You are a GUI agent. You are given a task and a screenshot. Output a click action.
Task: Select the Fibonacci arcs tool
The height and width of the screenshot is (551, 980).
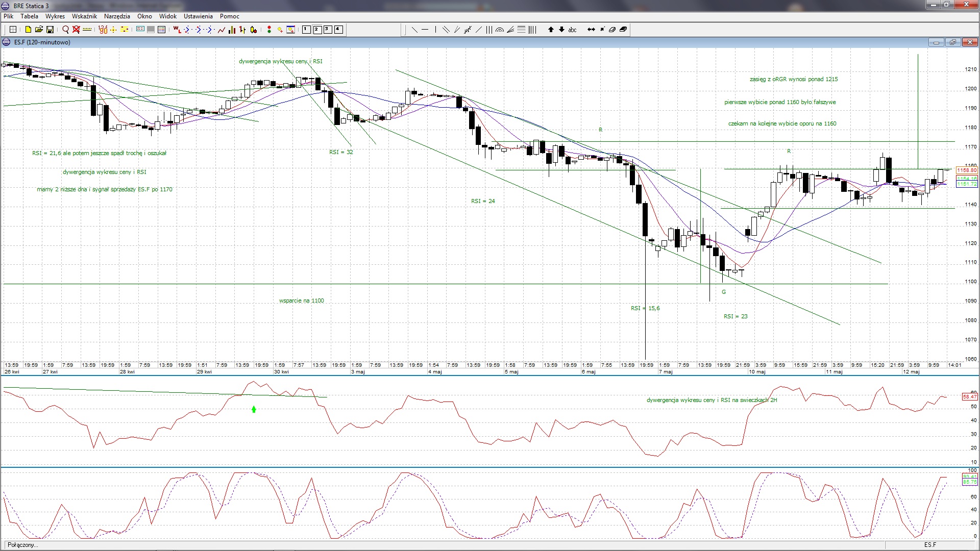[500, 30]
